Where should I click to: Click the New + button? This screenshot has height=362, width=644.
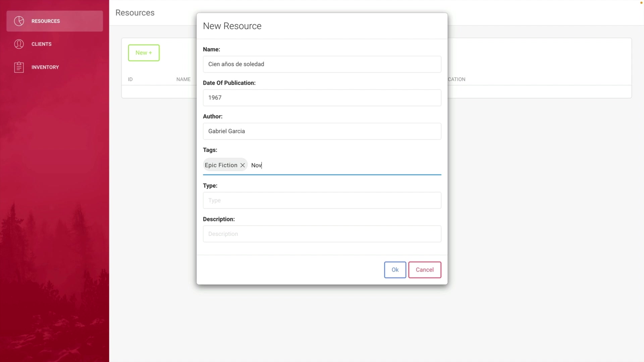pyautogui.click(x=144, y=53)
